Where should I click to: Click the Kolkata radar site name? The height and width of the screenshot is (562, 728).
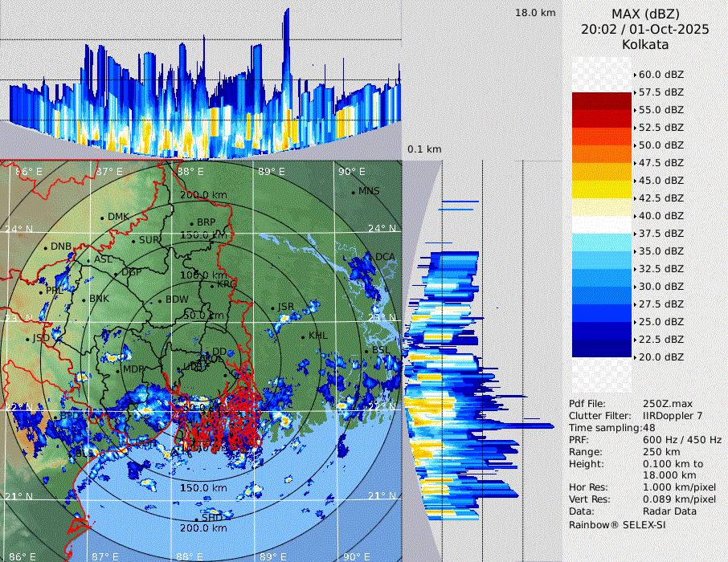(645, 44)
